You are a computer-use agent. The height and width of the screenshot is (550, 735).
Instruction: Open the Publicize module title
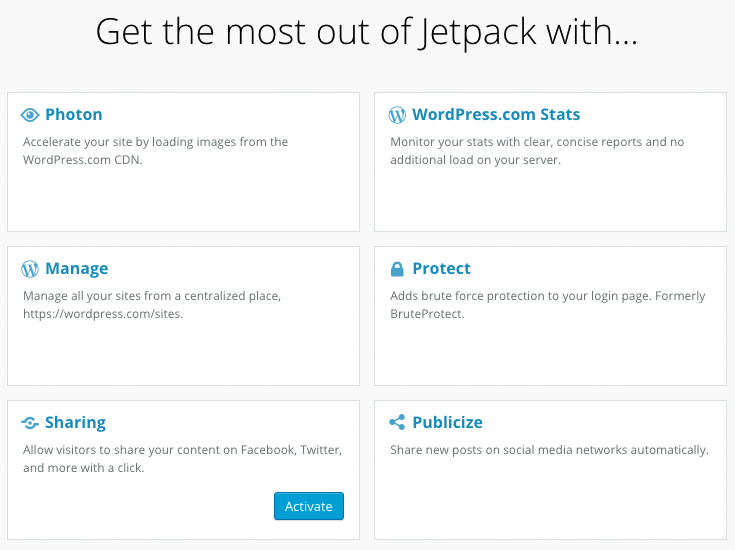click(x=447, y=422)
